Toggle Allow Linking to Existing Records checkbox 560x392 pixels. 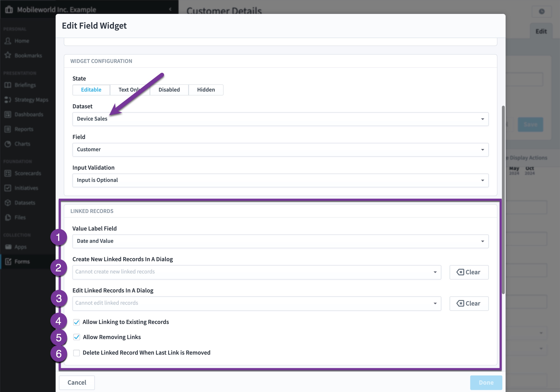click(x=76, y=322)
